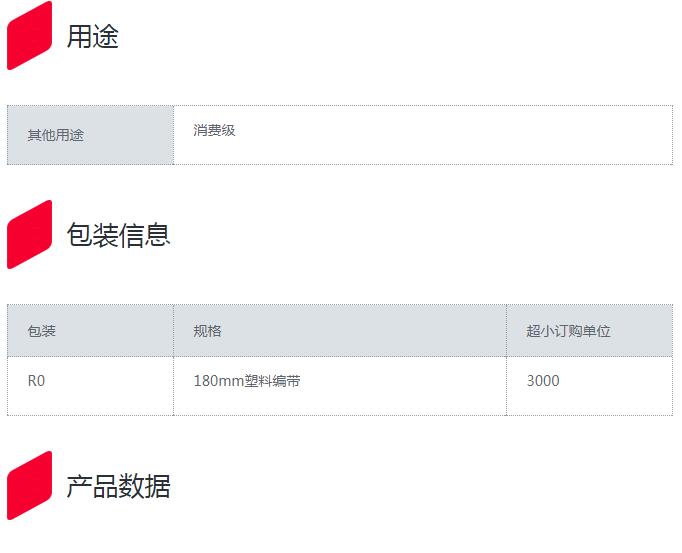Click blank space right of 消费级 text

[x=450, y=135]
